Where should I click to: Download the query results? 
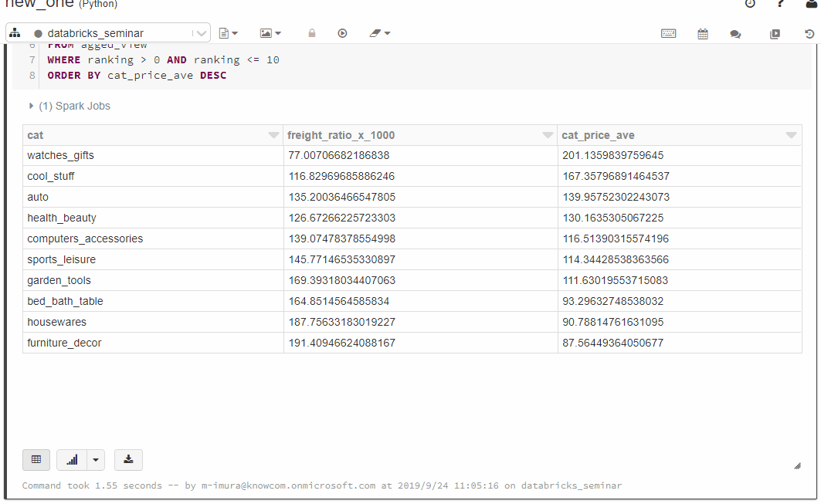[x=128, y=459]
